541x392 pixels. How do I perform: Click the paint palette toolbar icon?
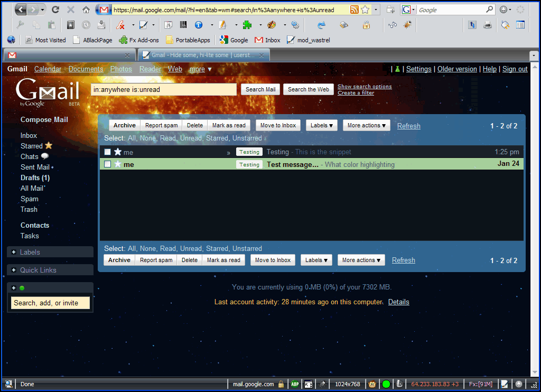[x=272, y=25]
